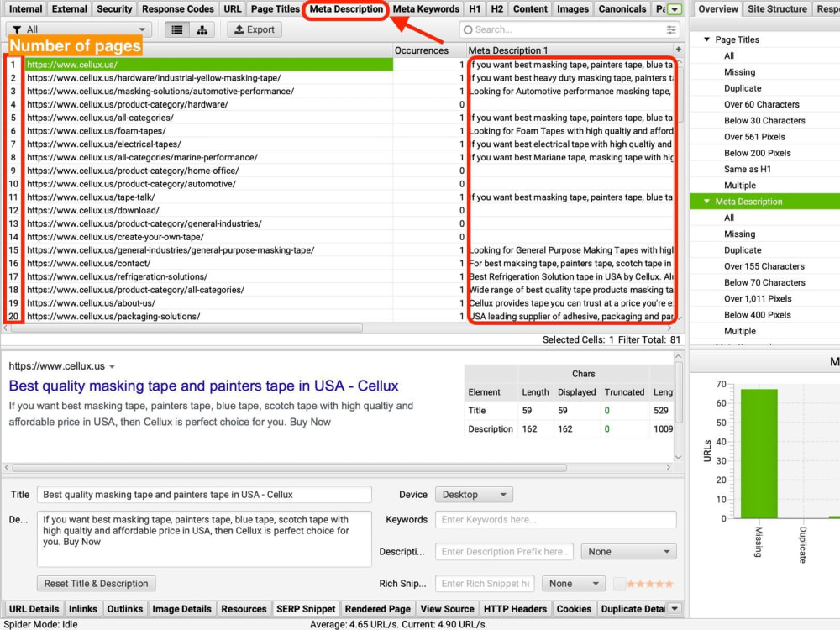The width and height of the screenshot is (840, 630).
Task: Select Over 155 Characters filter
Action: (x=764, y=266)
